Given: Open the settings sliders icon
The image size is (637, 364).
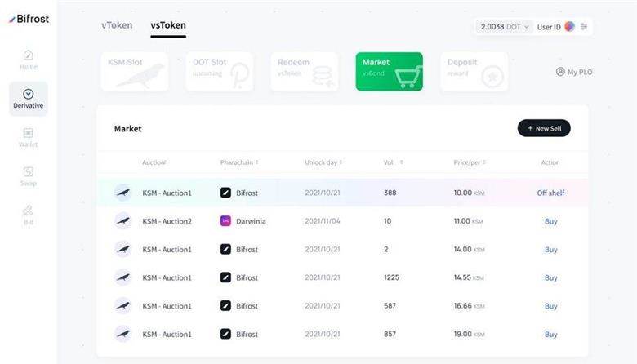Looking at the screenshot, I should 584,27.
